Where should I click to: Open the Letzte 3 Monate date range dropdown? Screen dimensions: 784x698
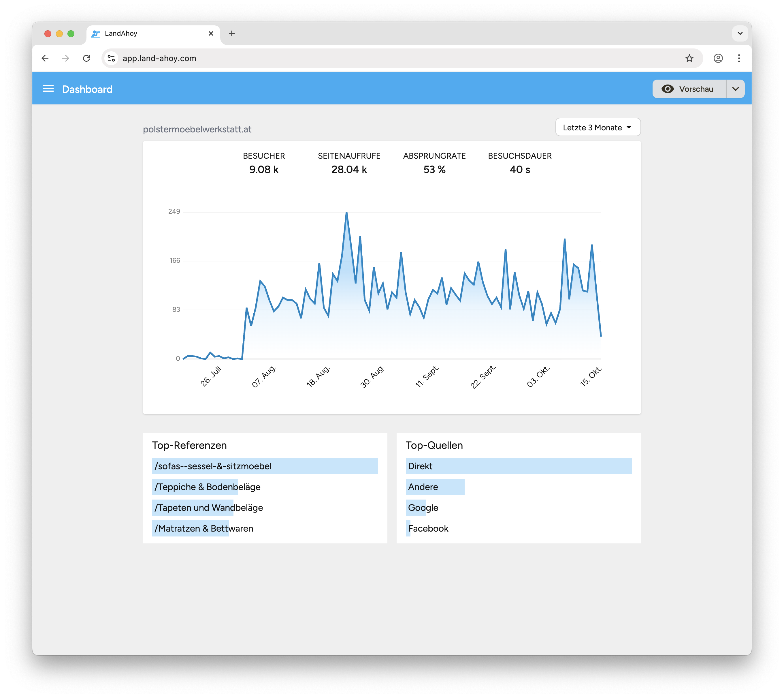(x=598, y=127)
